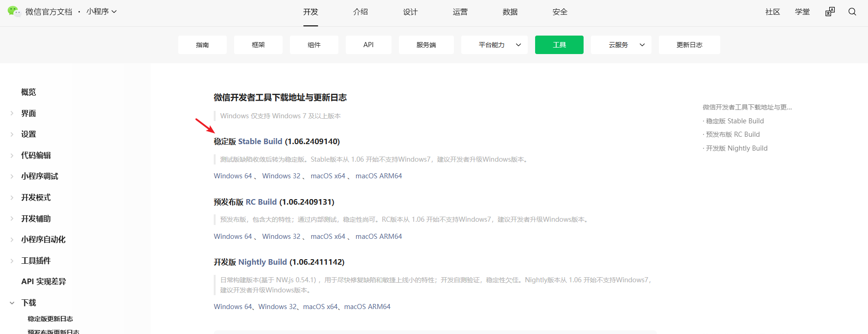The height and width of the screenshot is (334, 868).
Task: Switch to the 运营 top tab
Action: (x=460, y=12)
